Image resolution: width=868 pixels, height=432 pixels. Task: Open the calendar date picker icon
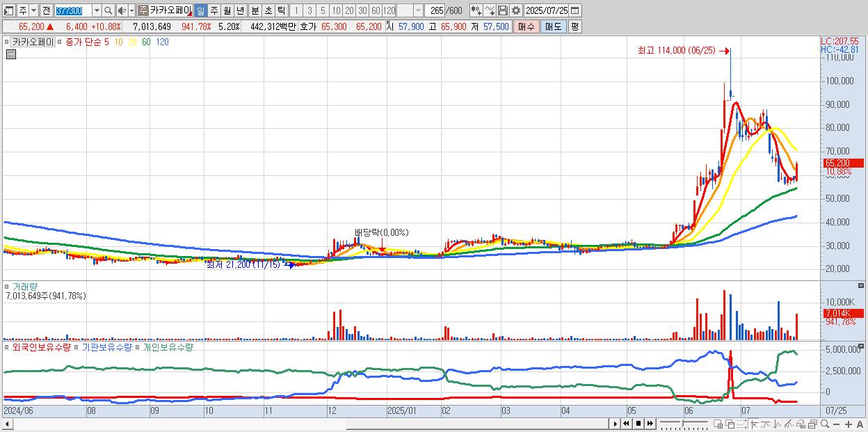(574, 10)
